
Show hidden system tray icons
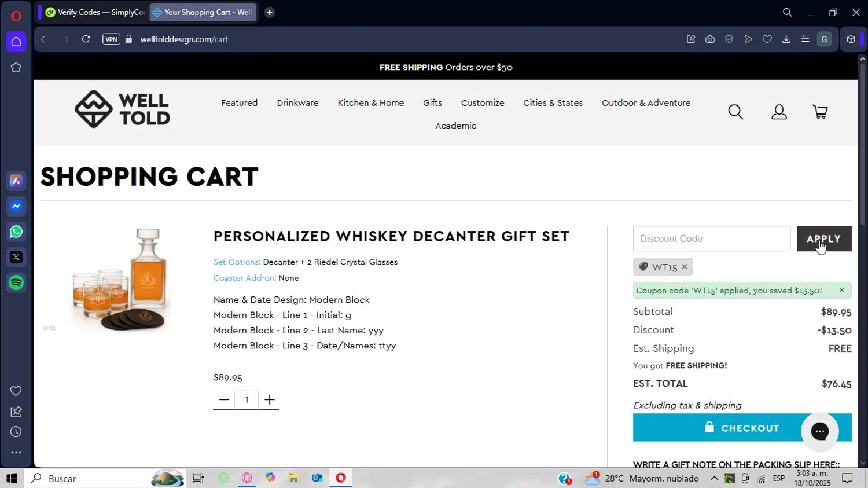point(714,478)
